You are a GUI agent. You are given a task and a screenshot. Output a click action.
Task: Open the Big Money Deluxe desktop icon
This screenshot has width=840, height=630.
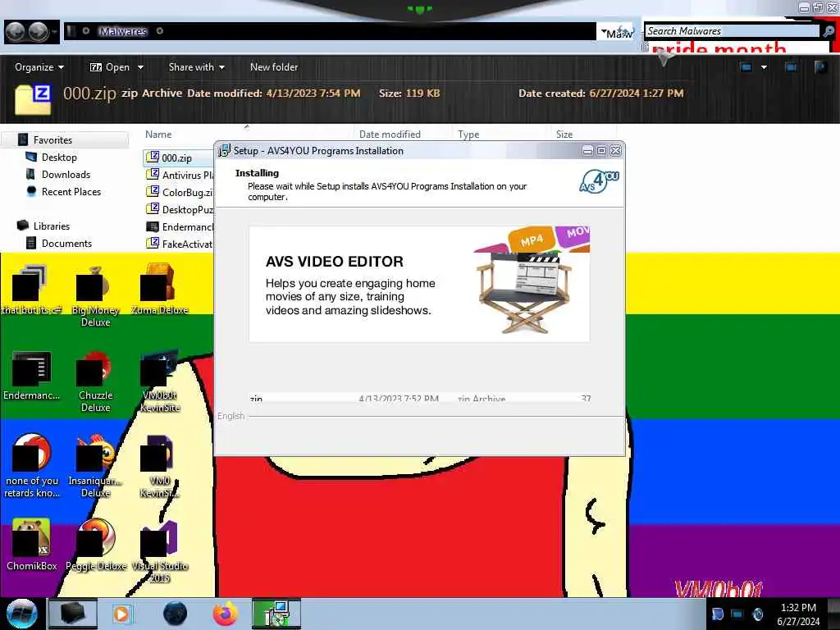[95, 296]
